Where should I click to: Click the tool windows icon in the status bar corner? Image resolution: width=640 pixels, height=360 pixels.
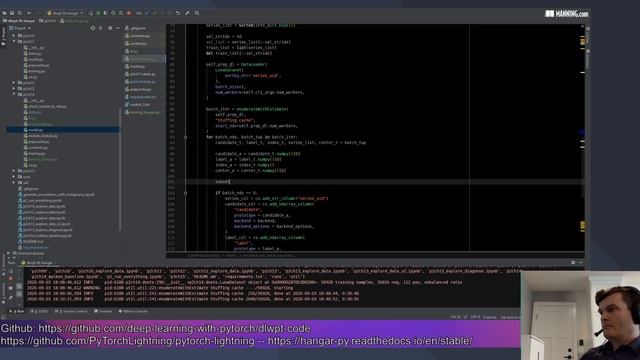(x=4, y=317)
